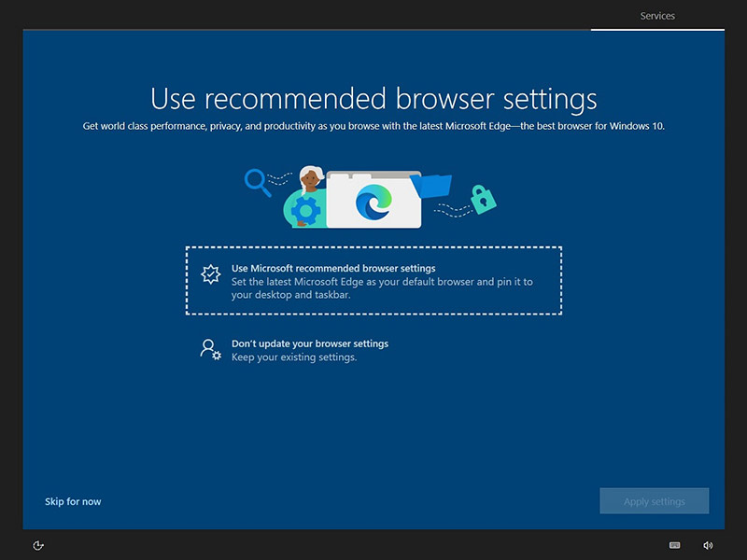This screenshot has height=560, width=747.
Task: Click the volume speaker icon
Action: click(708, 545)
